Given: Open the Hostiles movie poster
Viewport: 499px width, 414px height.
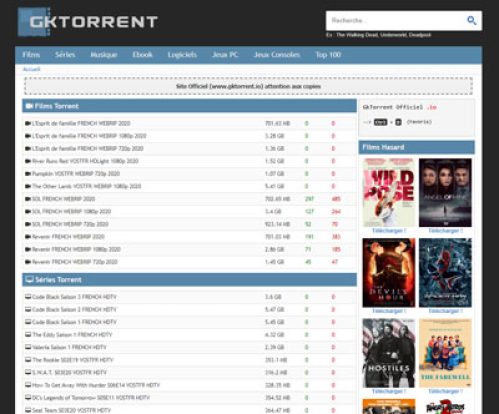Looking at the screenshot, I should click(x=389, y=353).
